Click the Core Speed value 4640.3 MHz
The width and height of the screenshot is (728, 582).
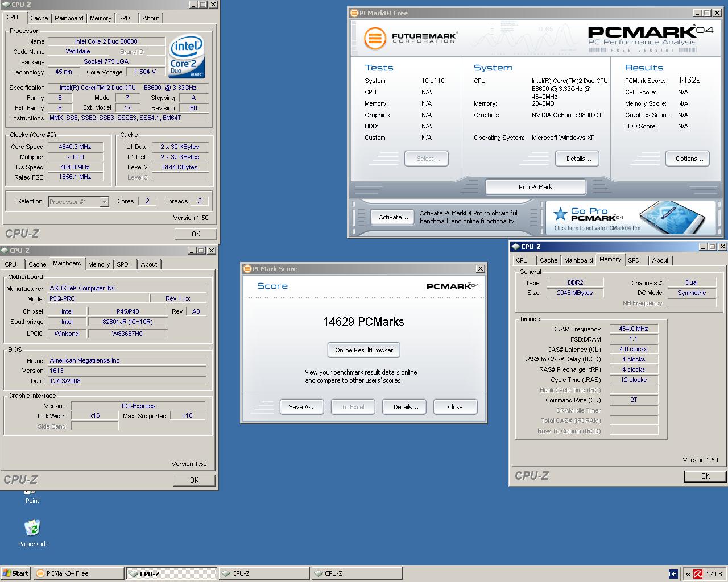point(75,147)
